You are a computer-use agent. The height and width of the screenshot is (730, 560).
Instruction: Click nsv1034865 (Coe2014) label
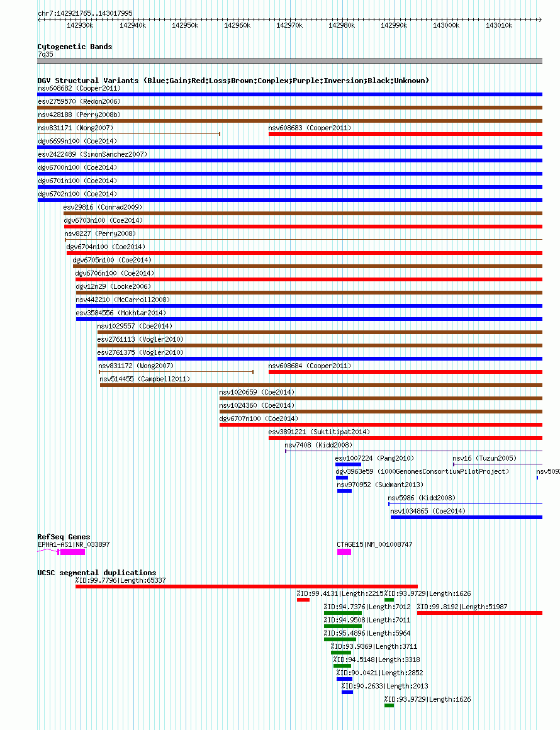click(428, 511)
